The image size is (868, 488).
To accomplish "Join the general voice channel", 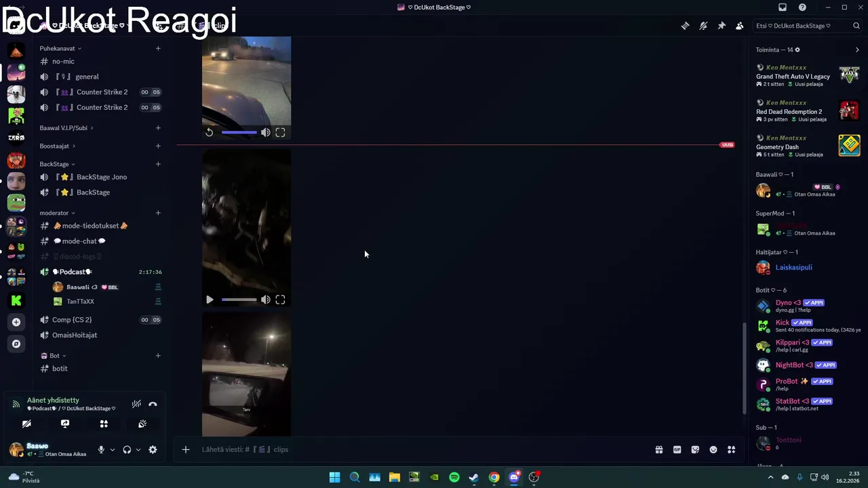I will click(100, 77).
